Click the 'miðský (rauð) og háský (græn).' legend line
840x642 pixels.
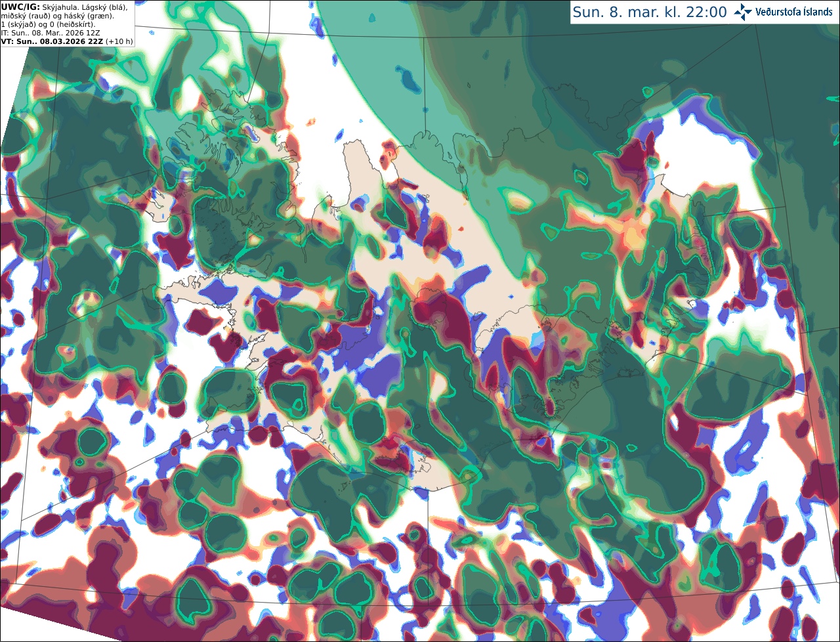click(x=57, y=15)
